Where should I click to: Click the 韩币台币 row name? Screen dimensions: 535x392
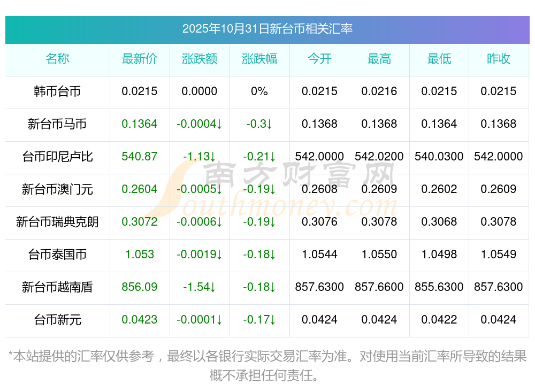tap(57, 91)
